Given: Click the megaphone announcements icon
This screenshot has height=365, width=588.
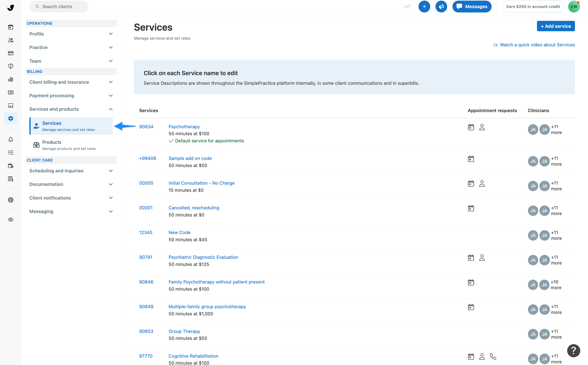Looking at the screenshot, I should [441, 7].
